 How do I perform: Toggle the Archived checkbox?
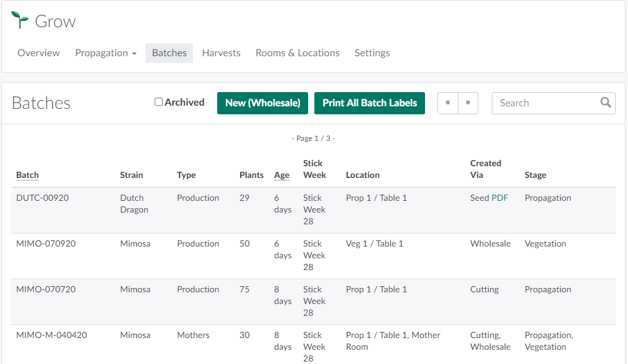158,102
